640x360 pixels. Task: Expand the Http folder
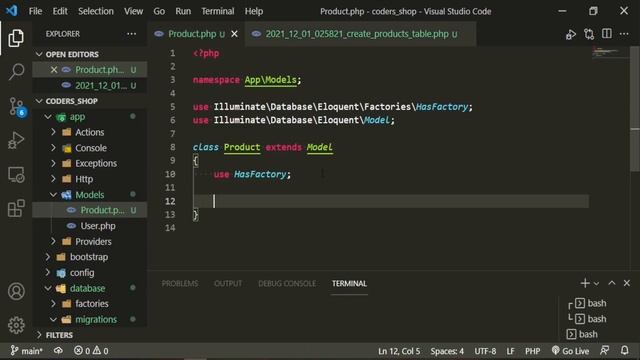point(53,179)
